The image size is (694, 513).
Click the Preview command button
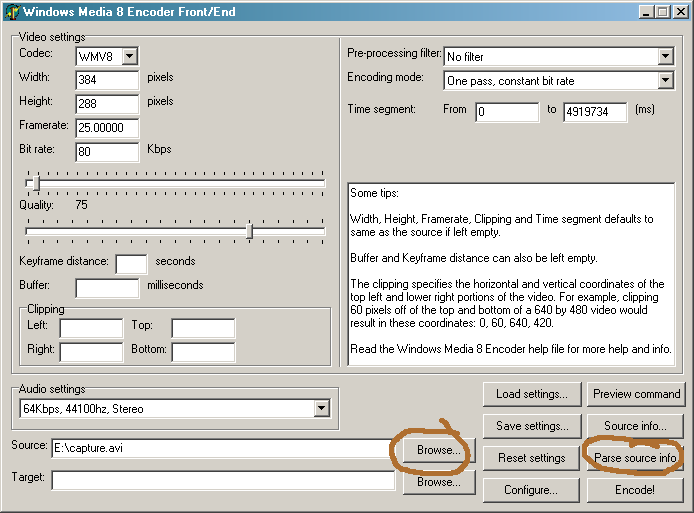coord(636,394)
